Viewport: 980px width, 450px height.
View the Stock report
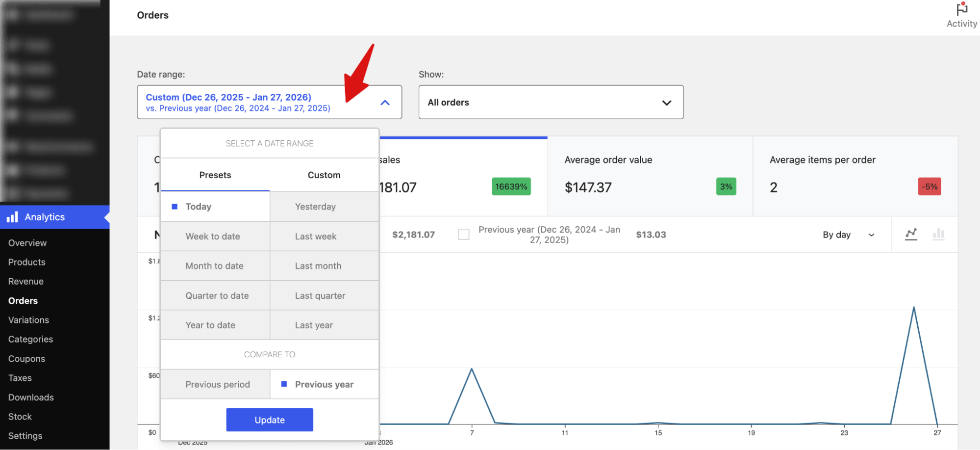pos(20,416)
